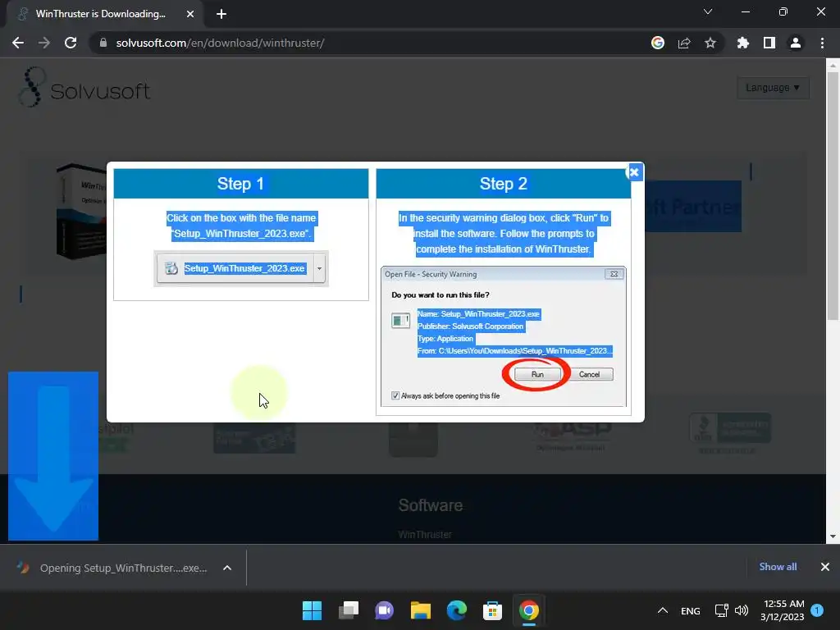Open File Explorer from the taskbar
Viewport: 840px width, 630px height.
coord(421,610)
